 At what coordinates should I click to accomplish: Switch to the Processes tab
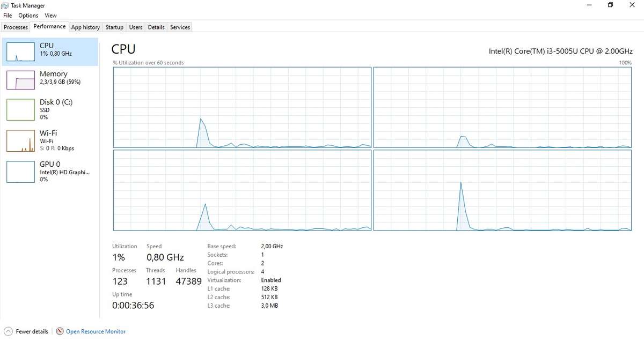point(16,27)
